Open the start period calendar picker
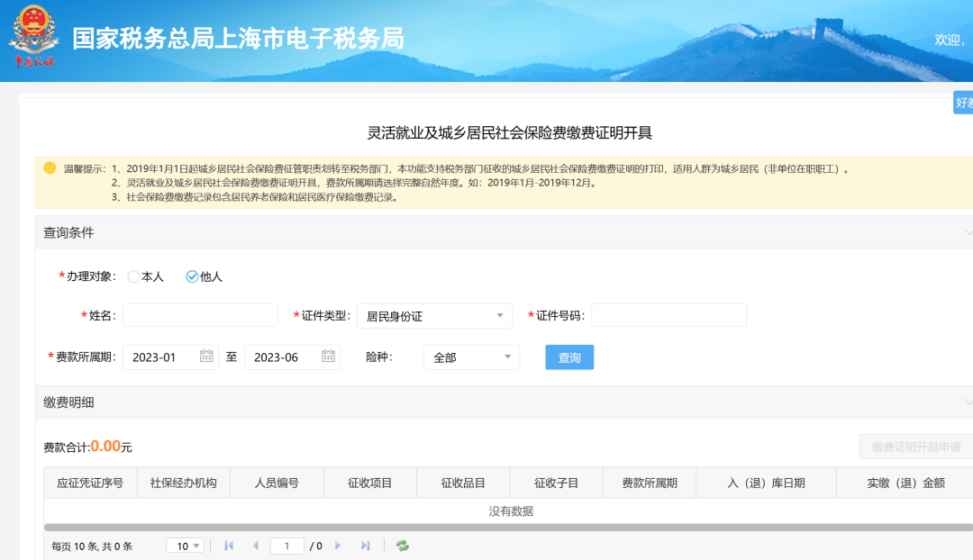This screenshot has height=560, width=973. (x=206, y=357)
